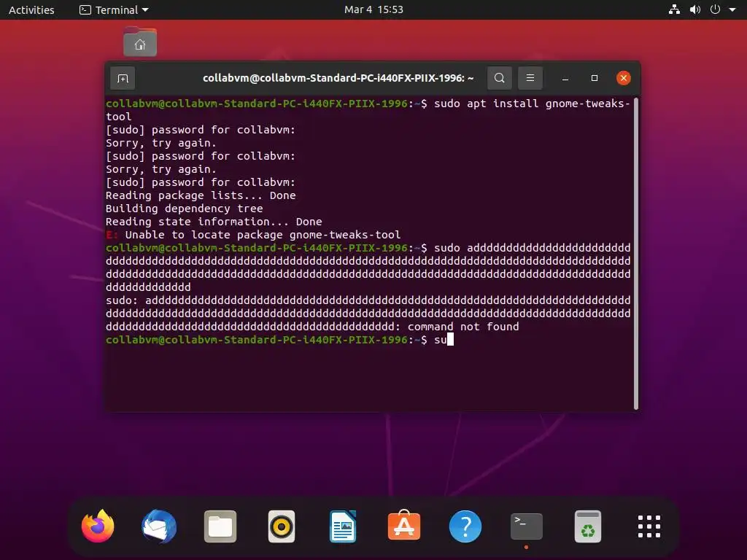
Task: Click 'command not found' text
Action: 463,327
